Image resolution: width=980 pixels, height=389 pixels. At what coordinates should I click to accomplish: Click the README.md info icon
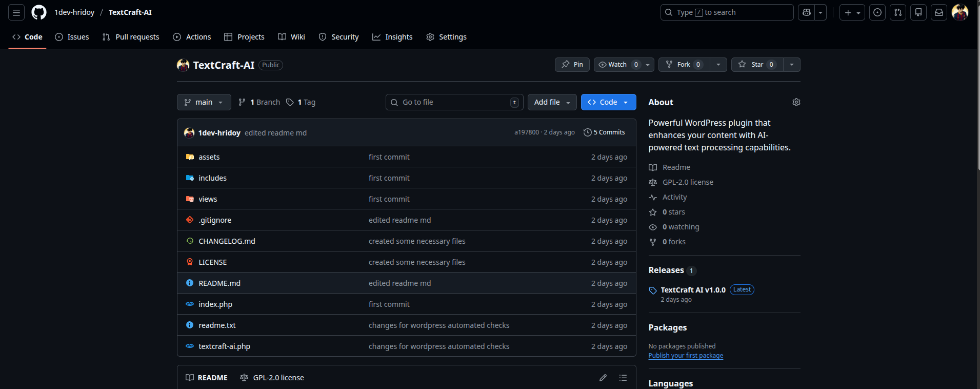click(x=190, y=283)
